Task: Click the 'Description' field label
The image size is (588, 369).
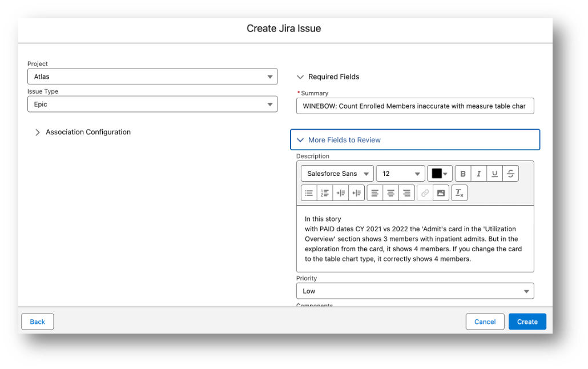Action: pos(313,156)
